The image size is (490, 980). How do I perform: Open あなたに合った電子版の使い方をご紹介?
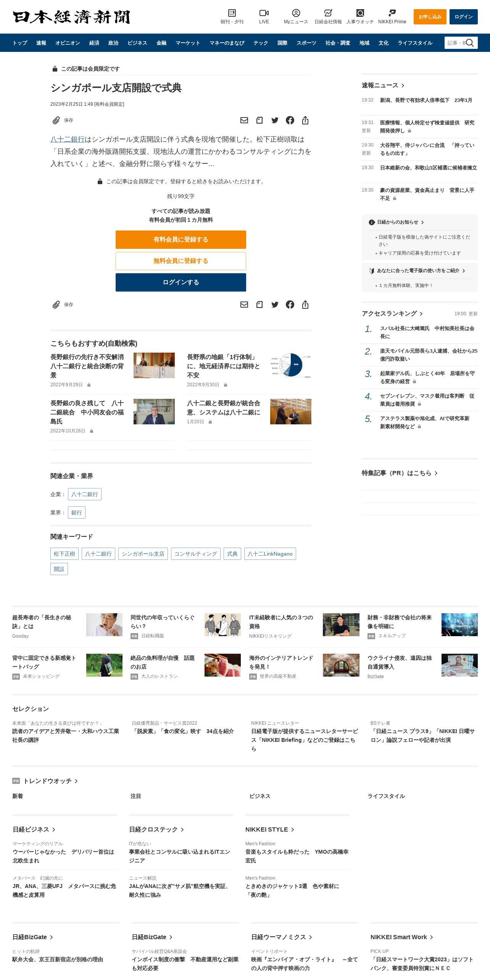pyautogui.click(x=417, y=271)
